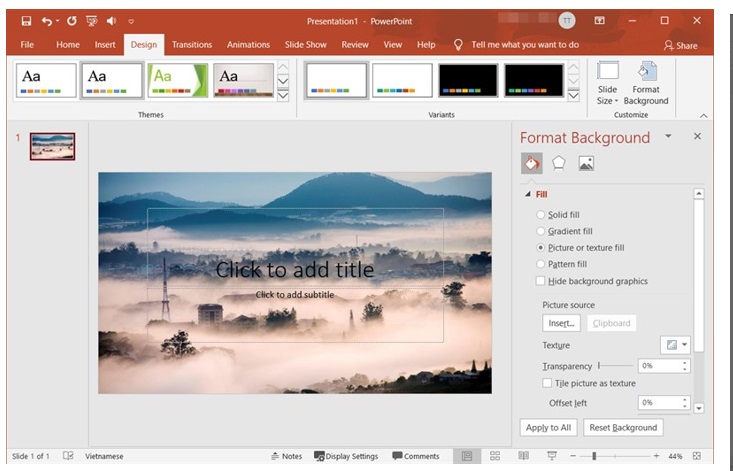
Task: Select the Fill paint bucket icon
Action: [530, 163]
